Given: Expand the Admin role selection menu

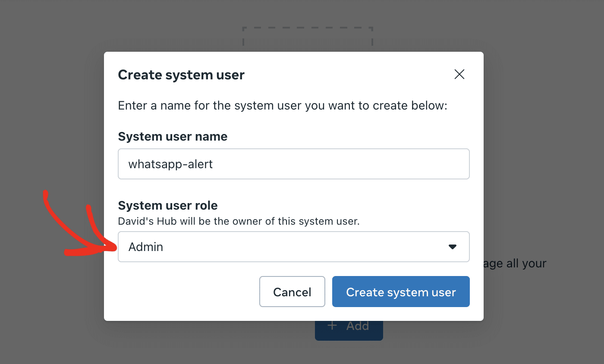Looking at the screenshot, I should coord(293,247).
